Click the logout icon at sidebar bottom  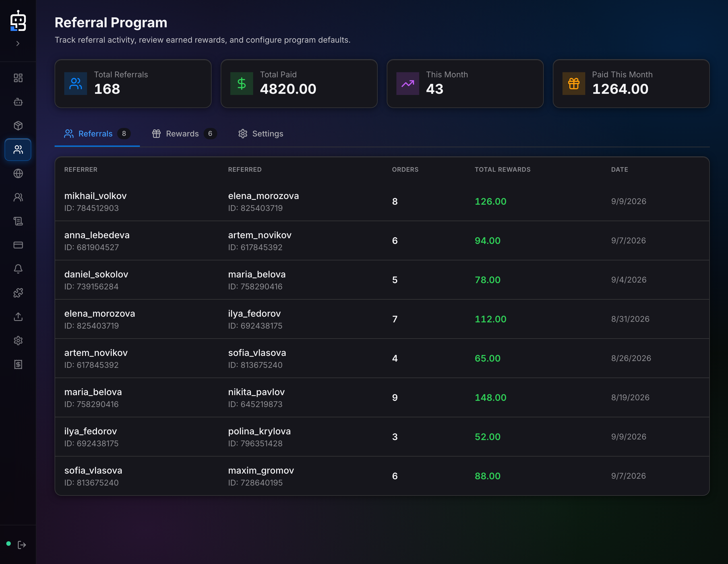(x=22, y=545)
